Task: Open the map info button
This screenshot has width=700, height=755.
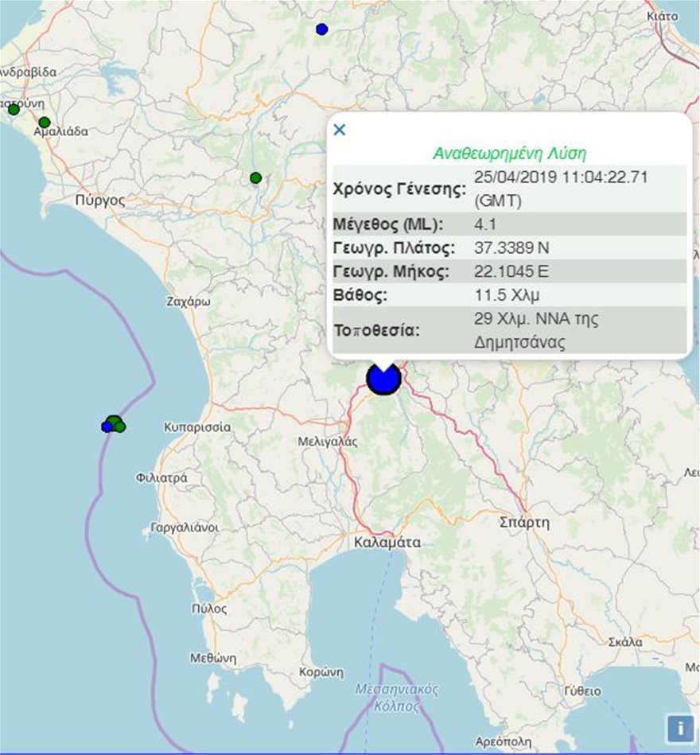Action: (679, 727)
